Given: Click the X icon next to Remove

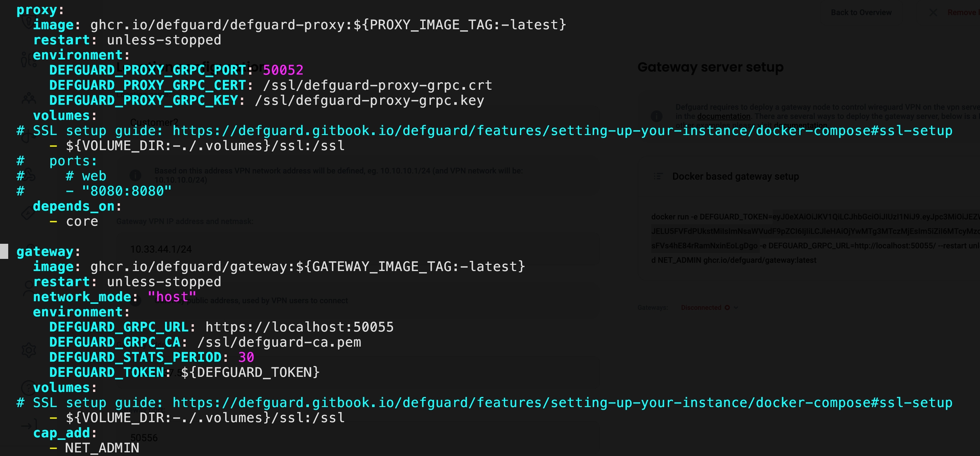Looking at the screenshot, I should point(933,13).
